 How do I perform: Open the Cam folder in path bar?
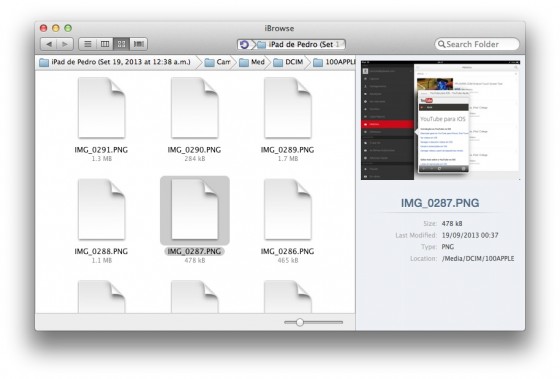[218, 62]
